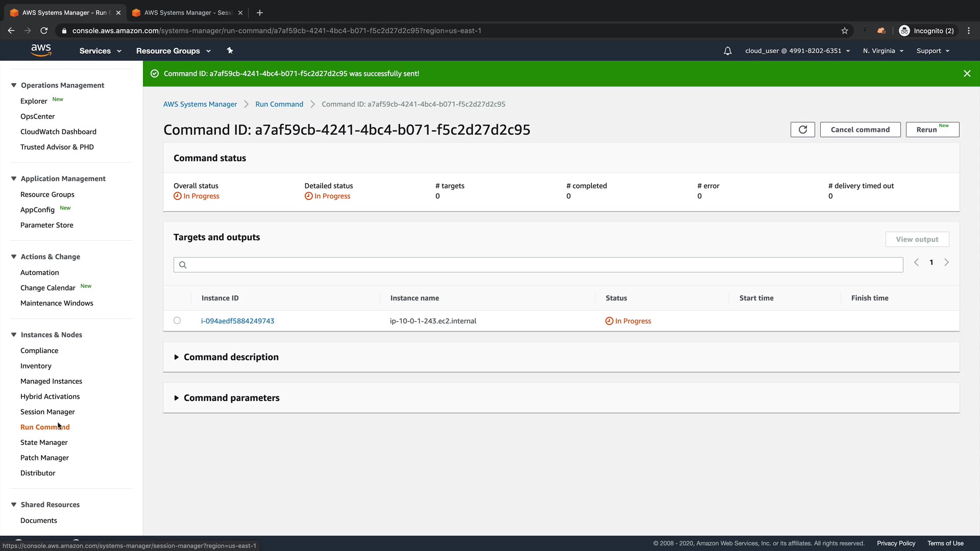Reload the page in browser toolbar
980x551 pixels.
pyautogui.click(x=44, y=31)
